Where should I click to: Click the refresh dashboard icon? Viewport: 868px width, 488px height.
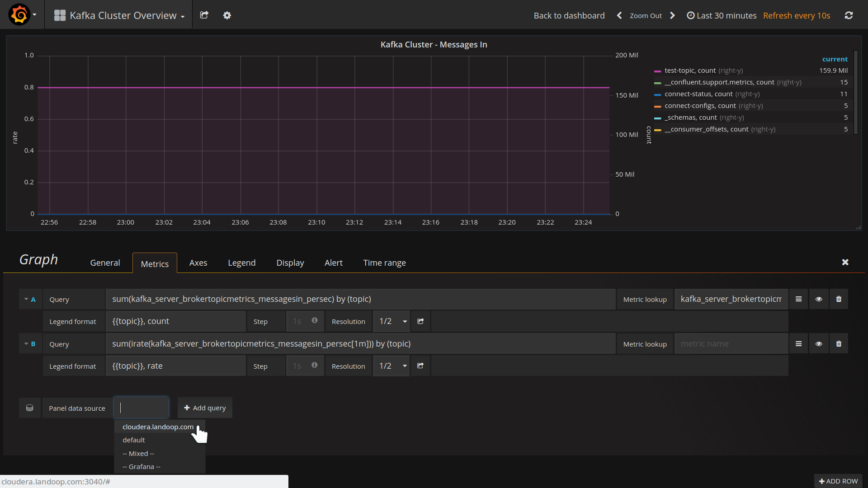click(x=849, y=15)
